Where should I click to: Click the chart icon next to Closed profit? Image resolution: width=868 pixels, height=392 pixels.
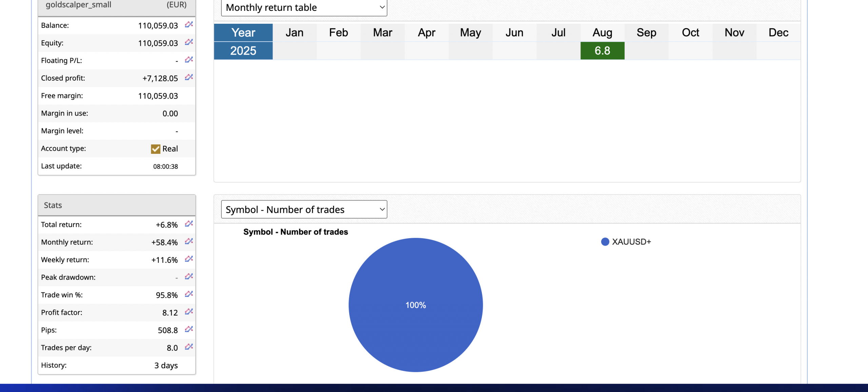pos(189,77)
